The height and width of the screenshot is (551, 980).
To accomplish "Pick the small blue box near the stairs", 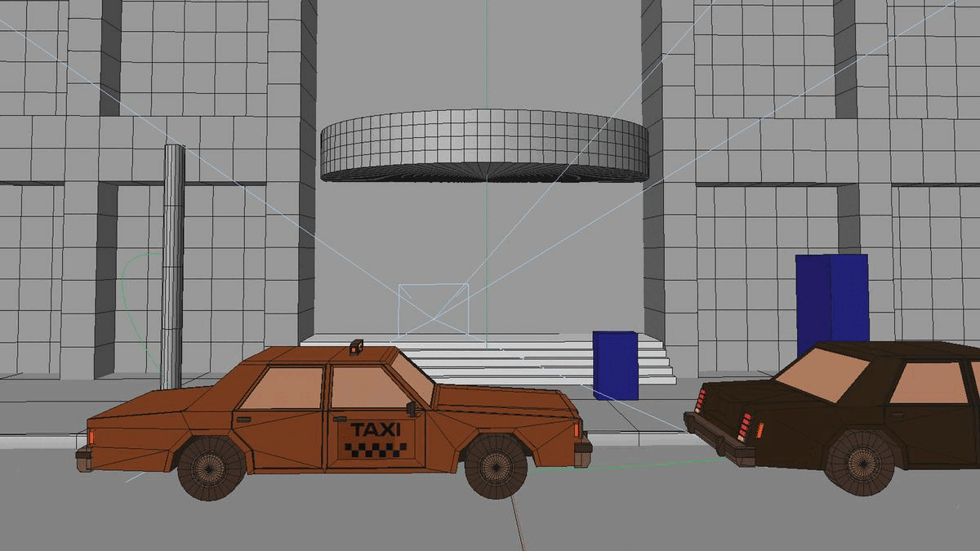I will (x=616, y=365).
